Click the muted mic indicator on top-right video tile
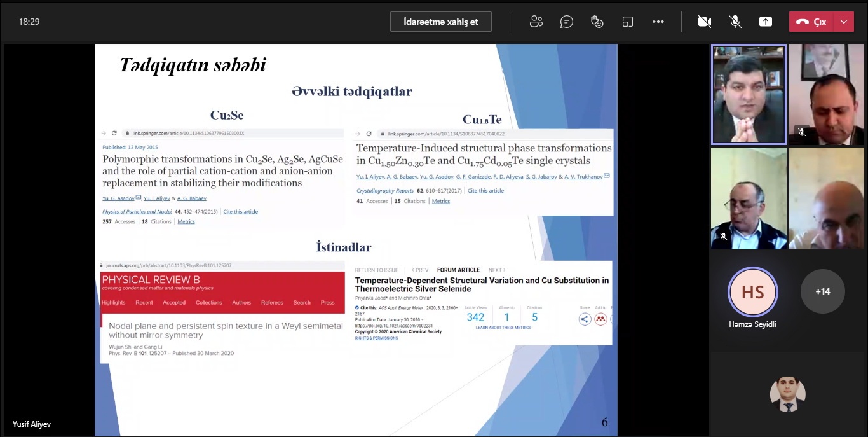 801,132
